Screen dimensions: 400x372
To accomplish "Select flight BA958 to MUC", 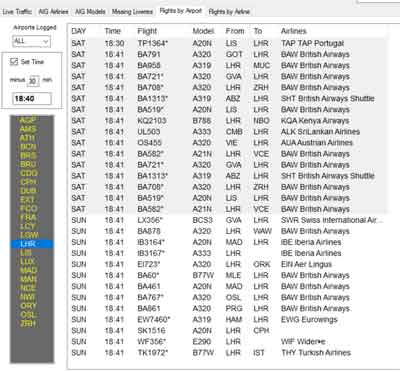I will (229, 65).
